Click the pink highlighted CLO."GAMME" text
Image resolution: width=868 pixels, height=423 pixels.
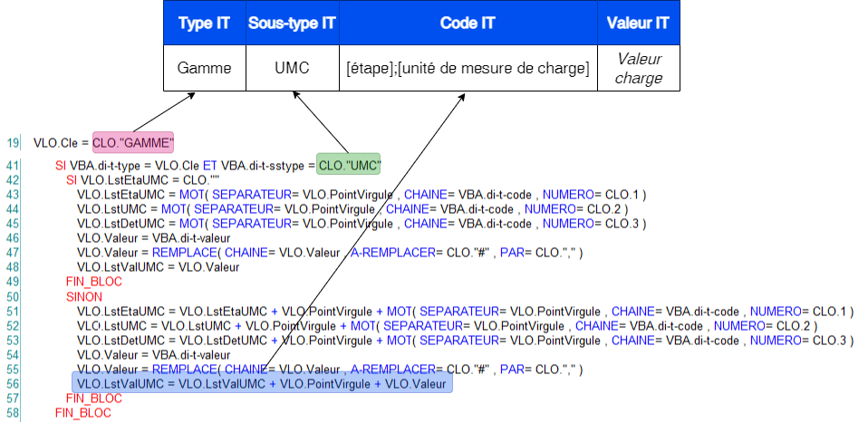pyautogui.click(x=134, y=142)
